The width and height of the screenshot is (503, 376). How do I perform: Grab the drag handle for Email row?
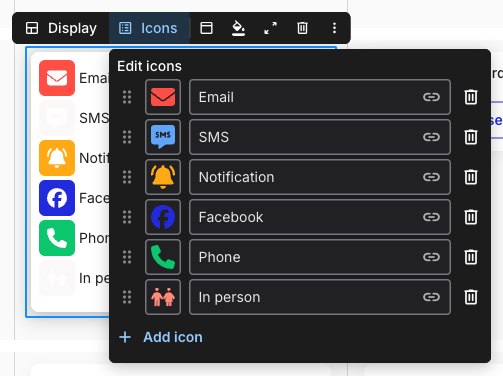127,97
